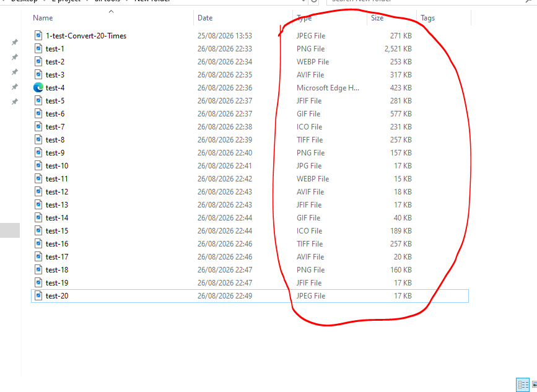The image size is (537, 392).
Task: Click the date '26/08/2026 22:49'
Action: [x=225, y=296]
